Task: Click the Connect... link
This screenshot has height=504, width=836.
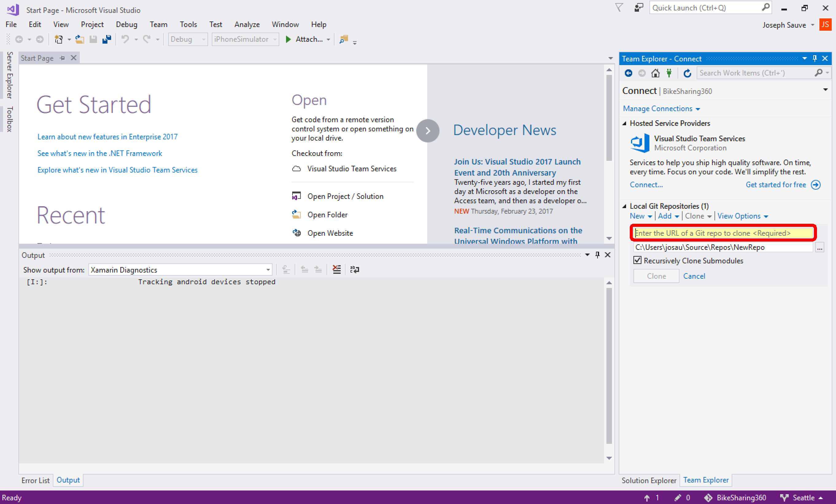Action: (646, 185)
